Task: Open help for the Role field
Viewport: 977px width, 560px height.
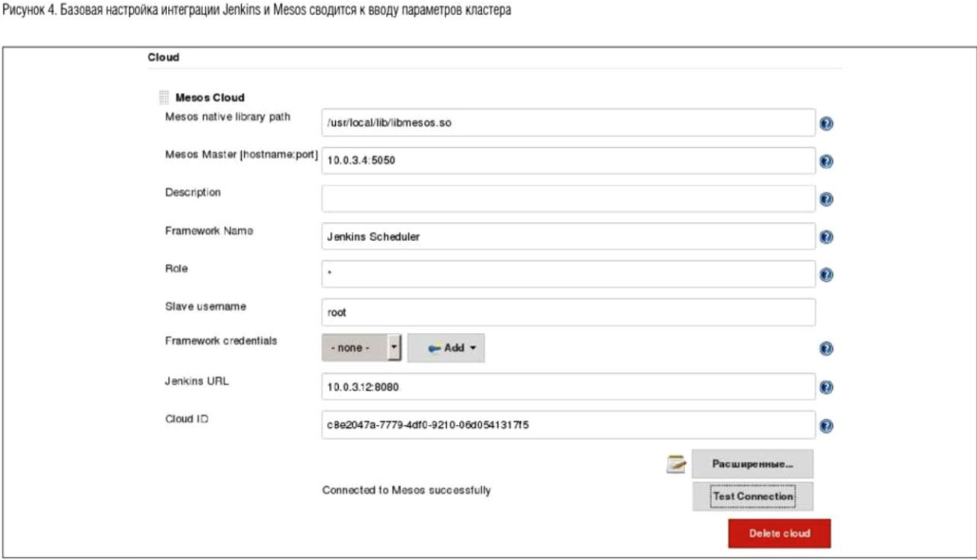Action: [825, 274]
